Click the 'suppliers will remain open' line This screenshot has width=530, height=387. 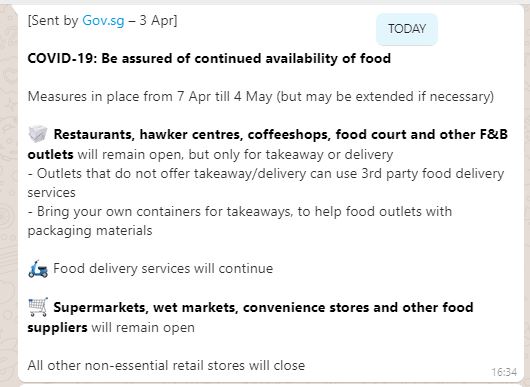111,328
